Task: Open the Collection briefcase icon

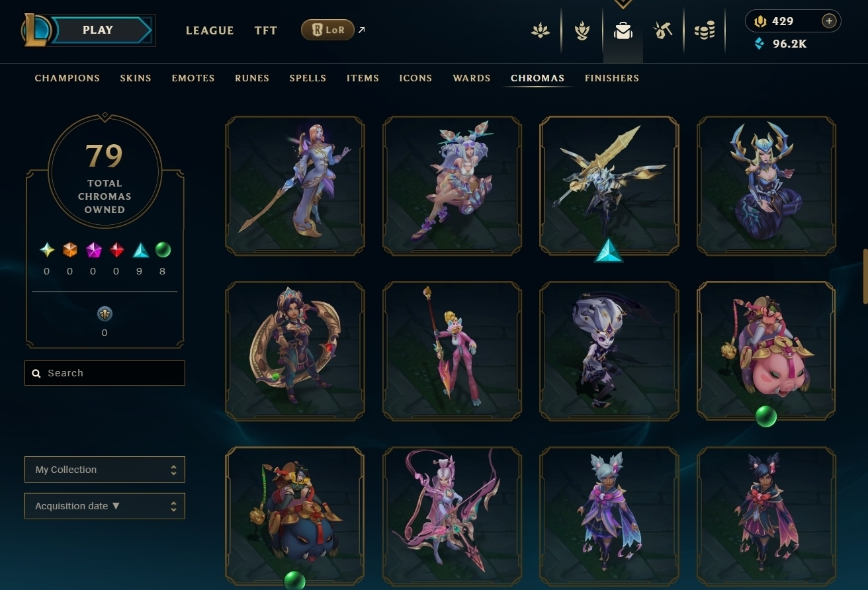Action: pos(623,30)
